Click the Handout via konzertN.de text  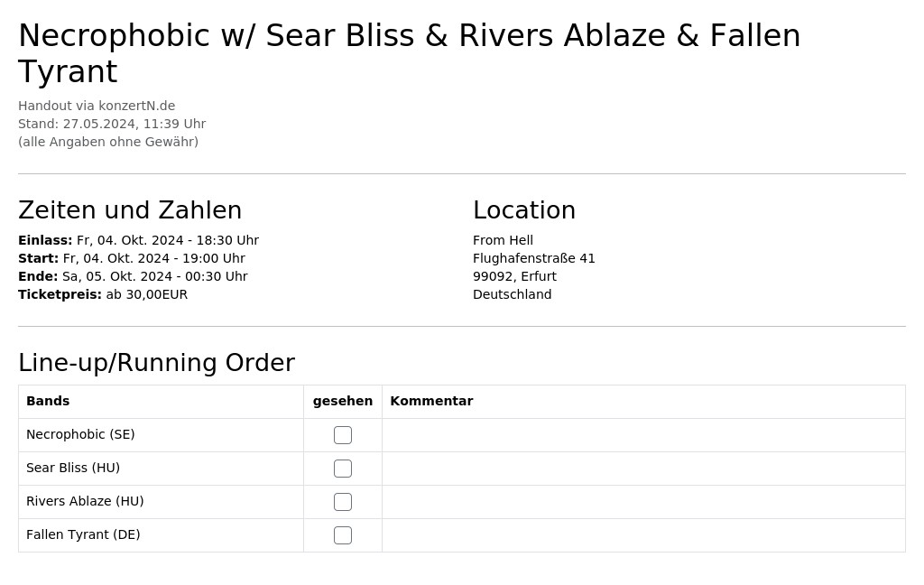pyautogui.click(x=97, y=107)
